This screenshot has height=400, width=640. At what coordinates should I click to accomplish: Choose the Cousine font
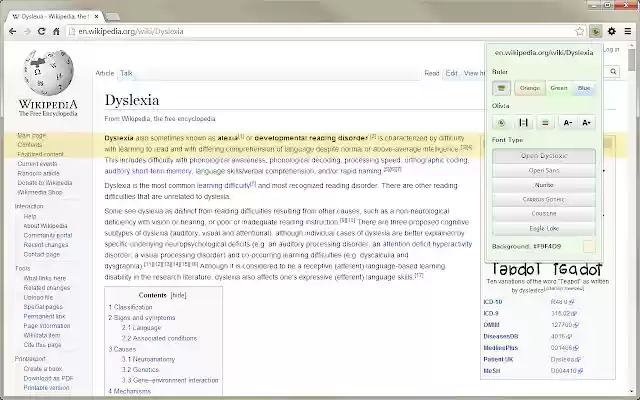[544, 213]
